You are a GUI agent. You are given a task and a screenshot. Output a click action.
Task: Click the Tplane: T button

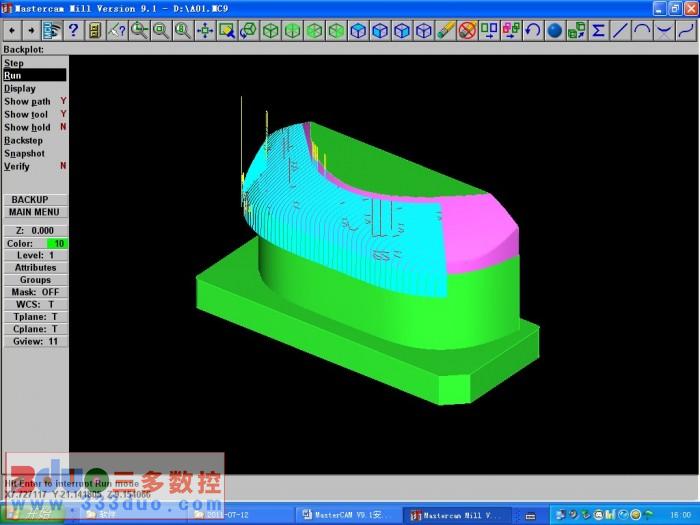35,317
